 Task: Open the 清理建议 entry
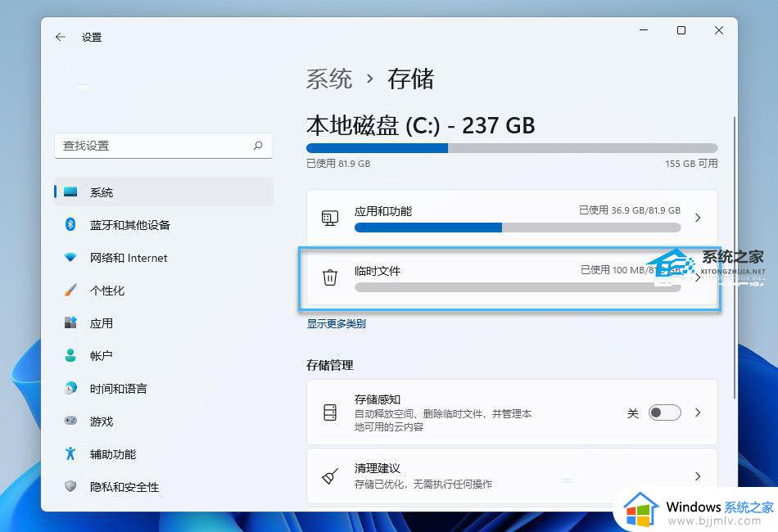click(x=512, y=476)
